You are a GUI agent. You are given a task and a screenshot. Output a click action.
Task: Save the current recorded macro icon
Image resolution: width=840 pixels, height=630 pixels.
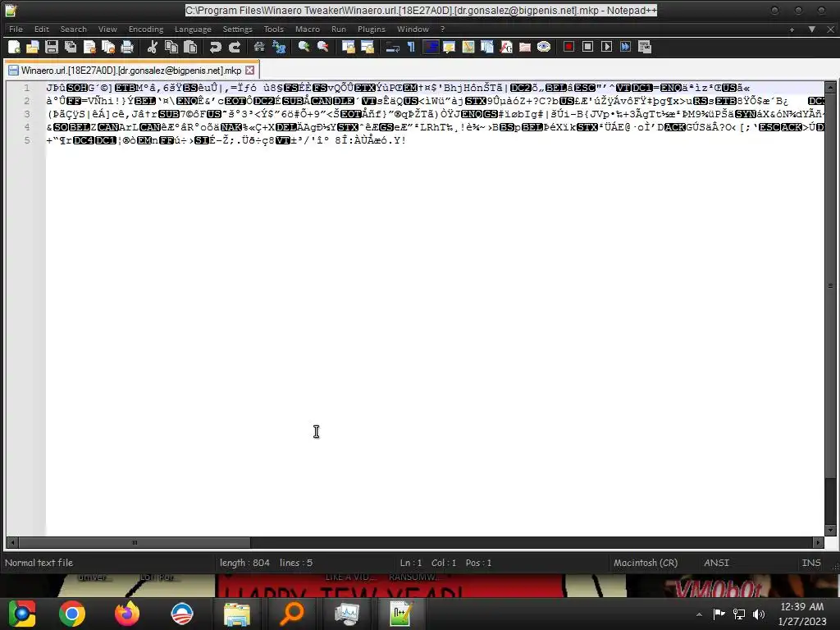pyautogui.click(x=645, y=47)
